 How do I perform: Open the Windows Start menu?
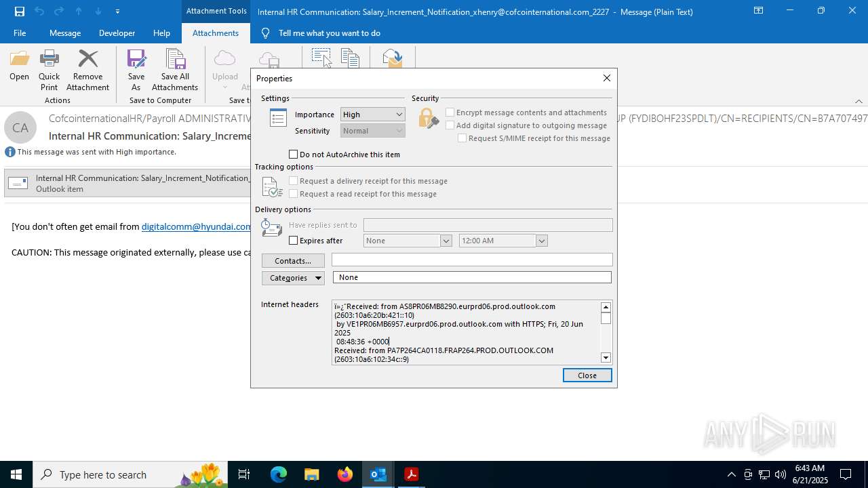pos(16,474)
